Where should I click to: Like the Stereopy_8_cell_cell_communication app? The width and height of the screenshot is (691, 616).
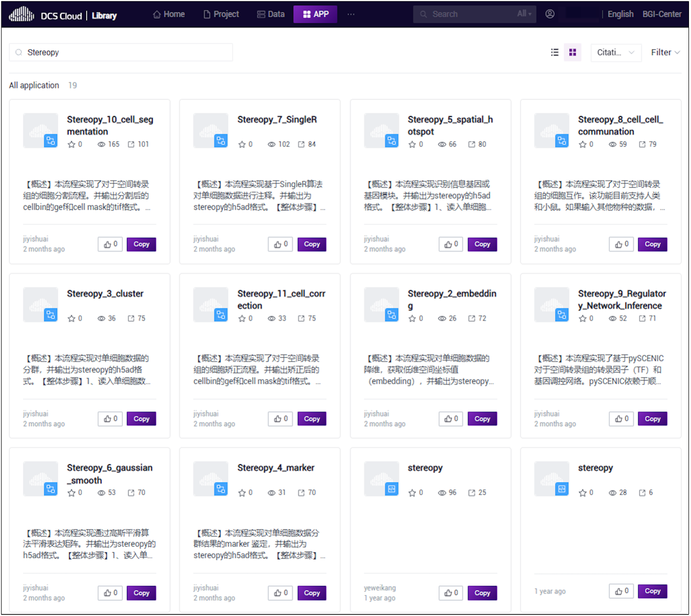tap(621, 245)
